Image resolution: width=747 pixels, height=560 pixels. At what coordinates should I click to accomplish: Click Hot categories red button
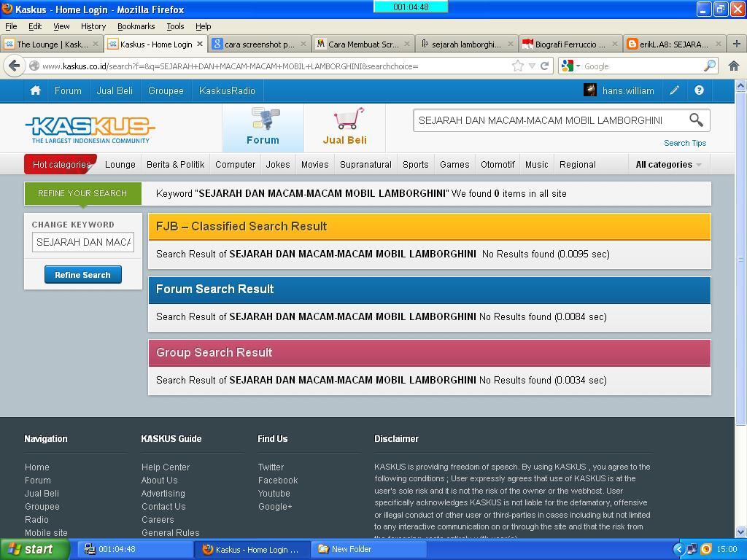61,164
